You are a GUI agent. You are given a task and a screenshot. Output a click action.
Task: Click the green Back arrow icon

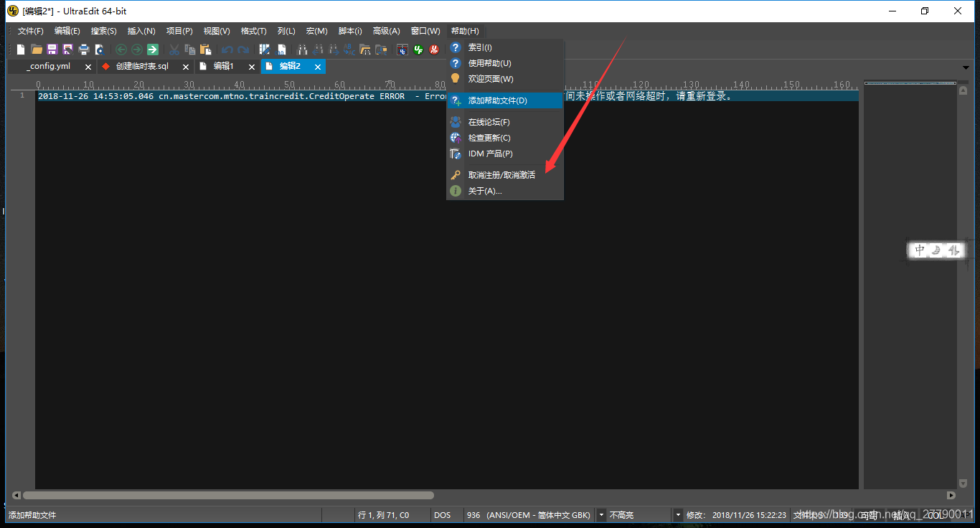coord(121,49)
